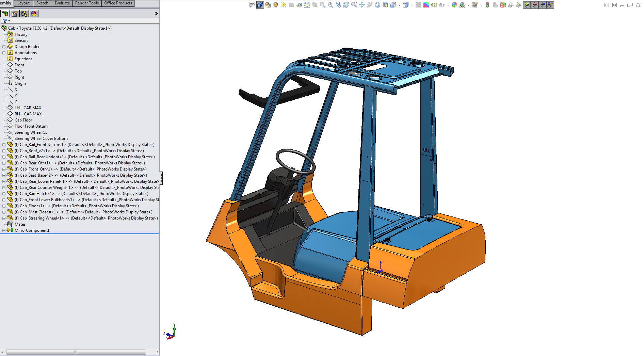Click the Rebuild traffic light icon

(x=487, y=5)
